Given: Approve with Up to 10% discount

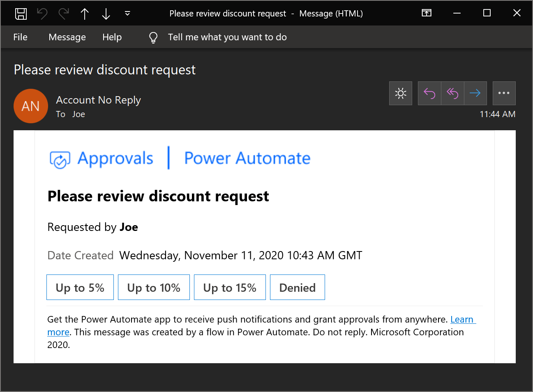Looking at the screenshot, I should (154, 287).
